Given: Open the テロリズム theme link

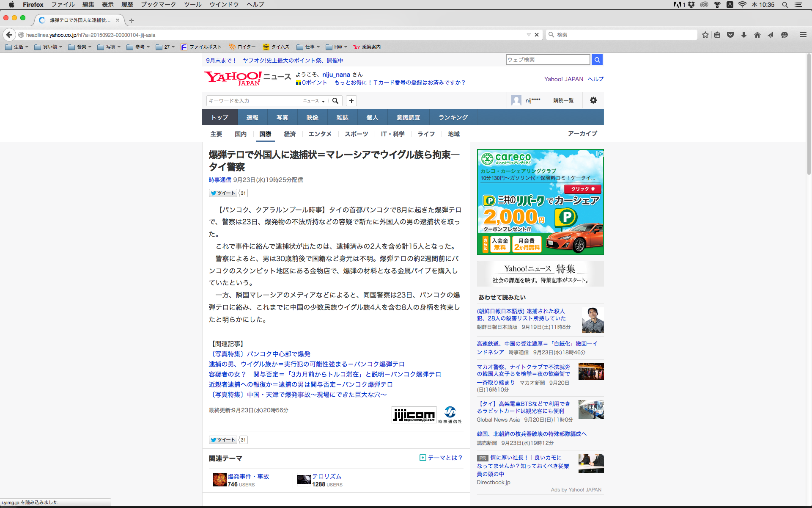Looking at the screenshot, I should pyautogui.click(x=326, y=476).
